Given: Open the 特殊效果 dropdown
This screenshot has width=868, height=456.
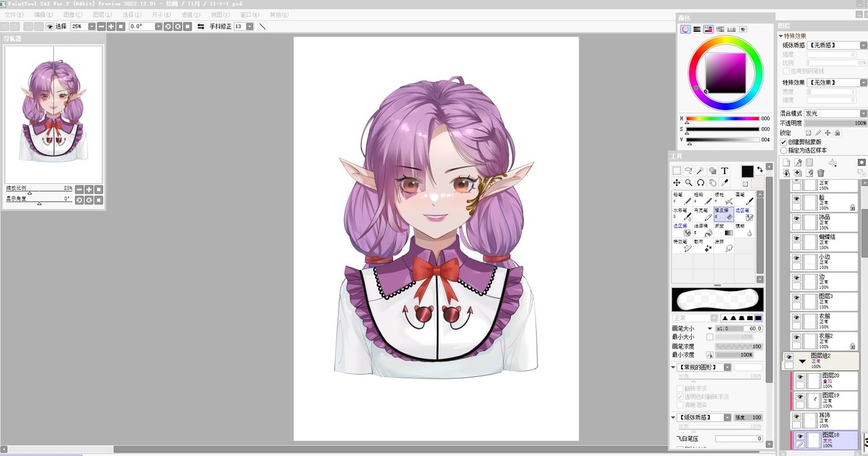Looking at the screenshot, I should pyautogui.click(x=863, y=82).
